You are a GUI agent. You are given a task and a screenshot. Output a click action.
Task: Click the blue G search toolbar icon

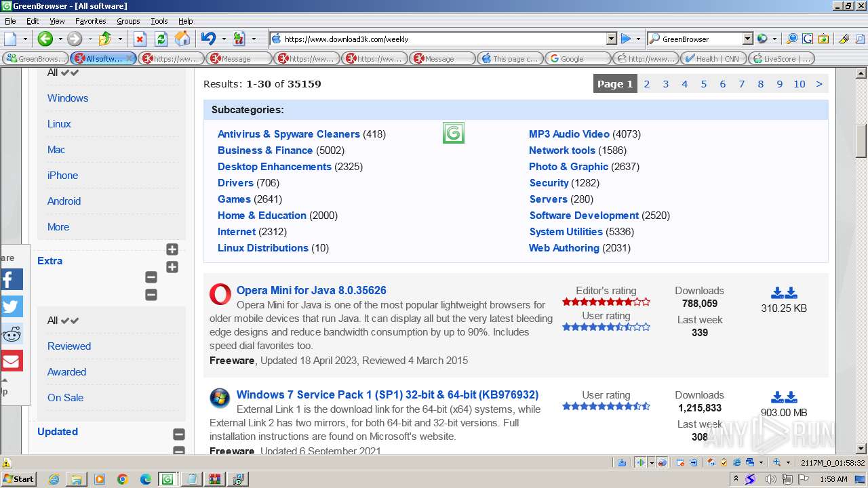(808, 39)
